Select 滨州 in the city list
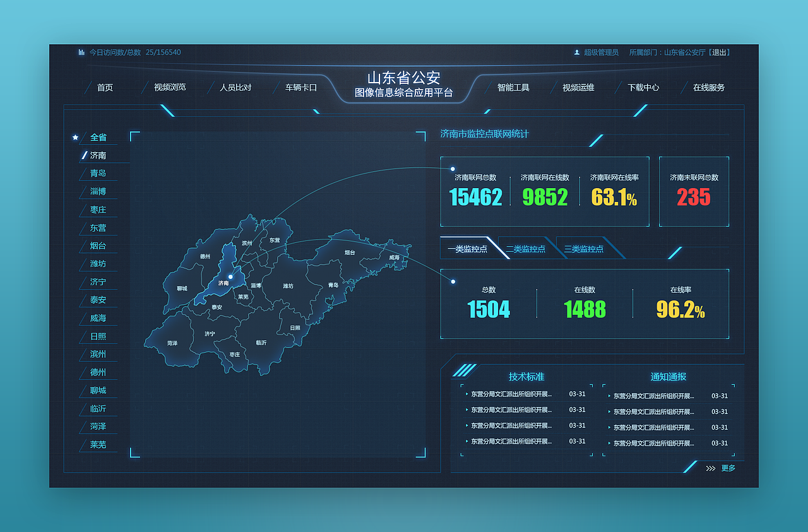The height and width of the screenshot is (532, 808). 98,354
